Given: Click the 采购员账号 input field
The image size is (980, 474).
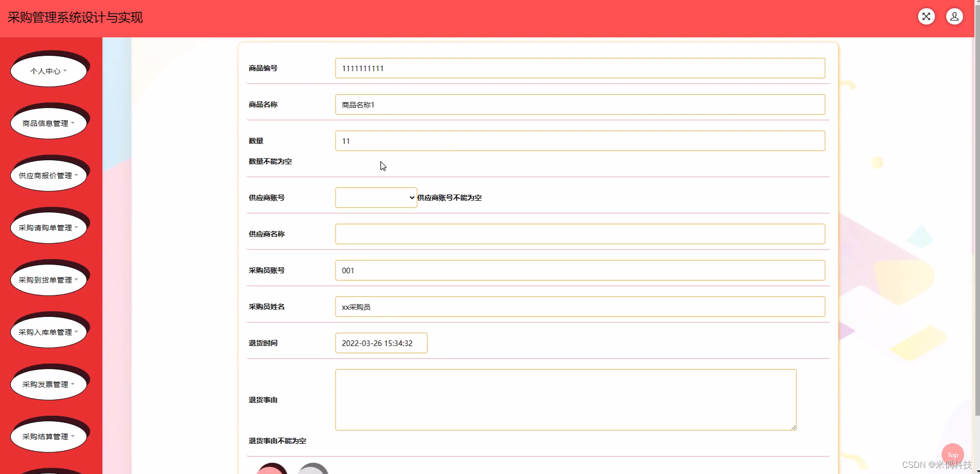Looking at the screenshot, I should pos(580,270).
